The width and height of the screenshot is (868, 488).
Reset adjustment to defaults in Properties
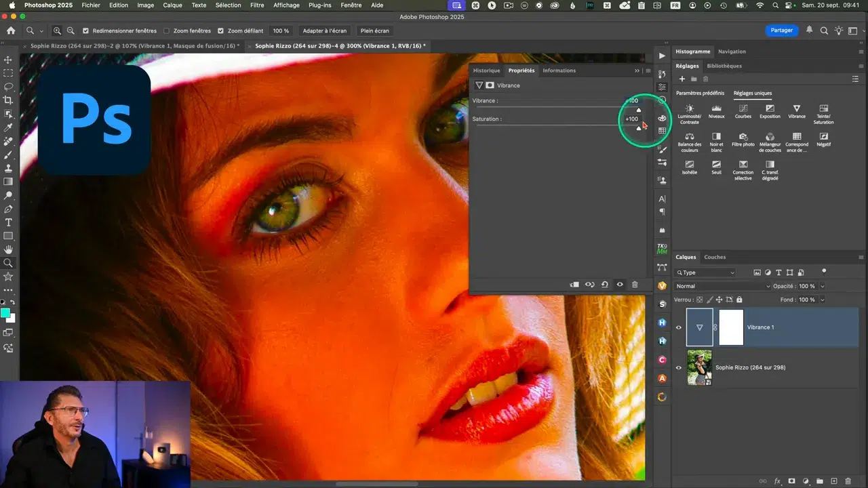coord(604,285)
